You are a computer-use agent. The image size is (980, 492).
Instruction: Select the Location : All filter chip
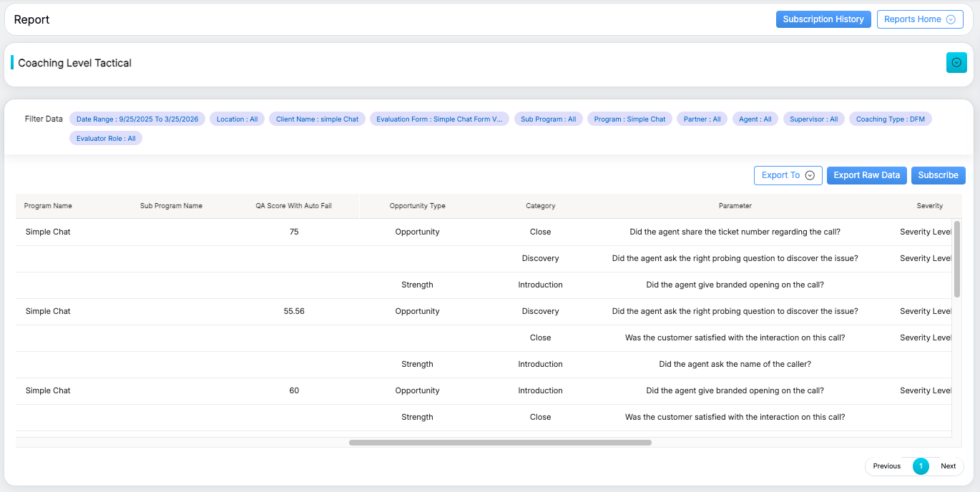point(237,119)
